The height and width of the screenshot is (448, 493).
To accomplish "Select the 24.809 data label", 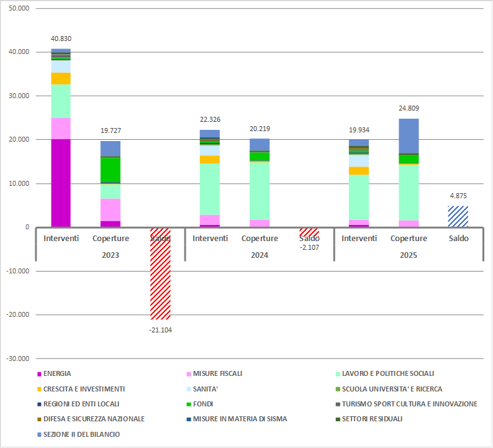I will [409, 108].
